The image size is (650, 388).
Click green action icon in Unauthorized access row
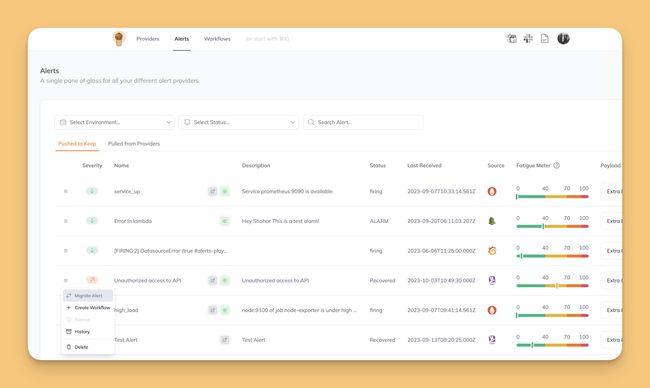click(x=225, y=281)
